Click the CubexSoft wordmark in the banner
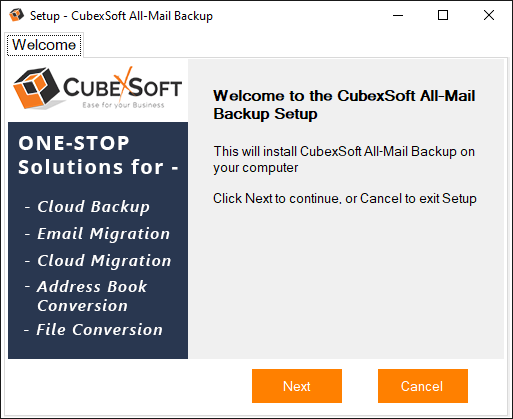 [x=123, y=87]
